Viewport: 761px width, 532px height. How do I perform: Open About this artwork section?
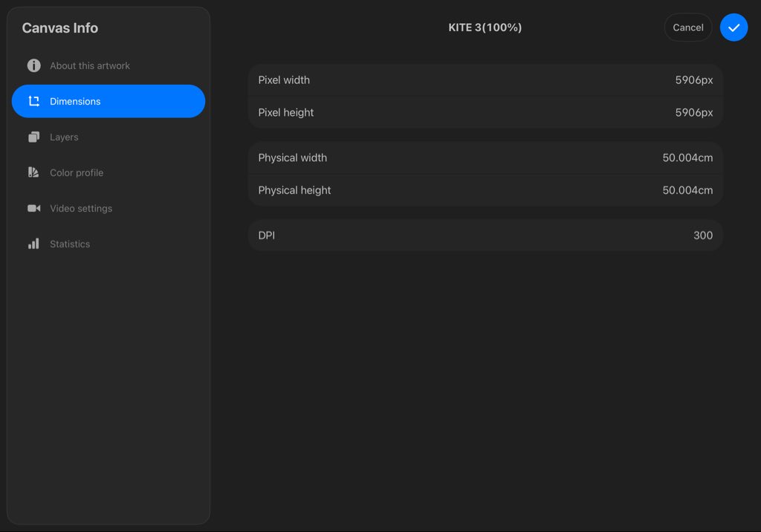109,65
